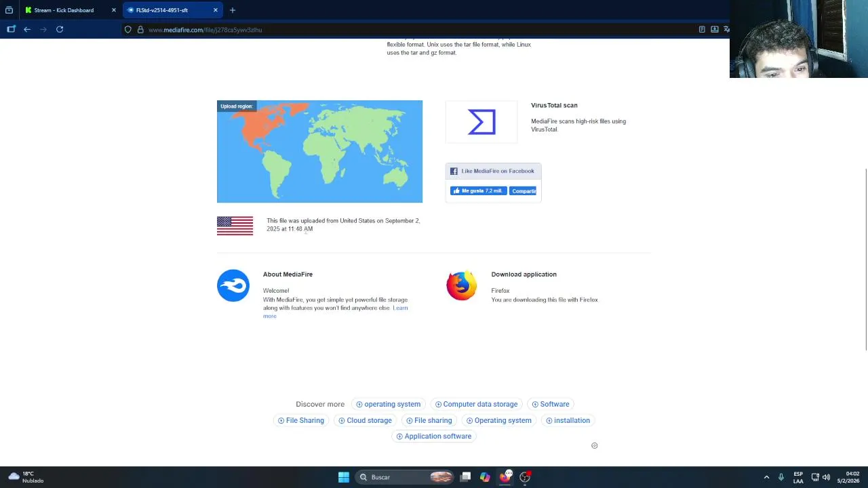Click the Download application heading
Screen dimensions: 868x488
click(x=524, y=274)
